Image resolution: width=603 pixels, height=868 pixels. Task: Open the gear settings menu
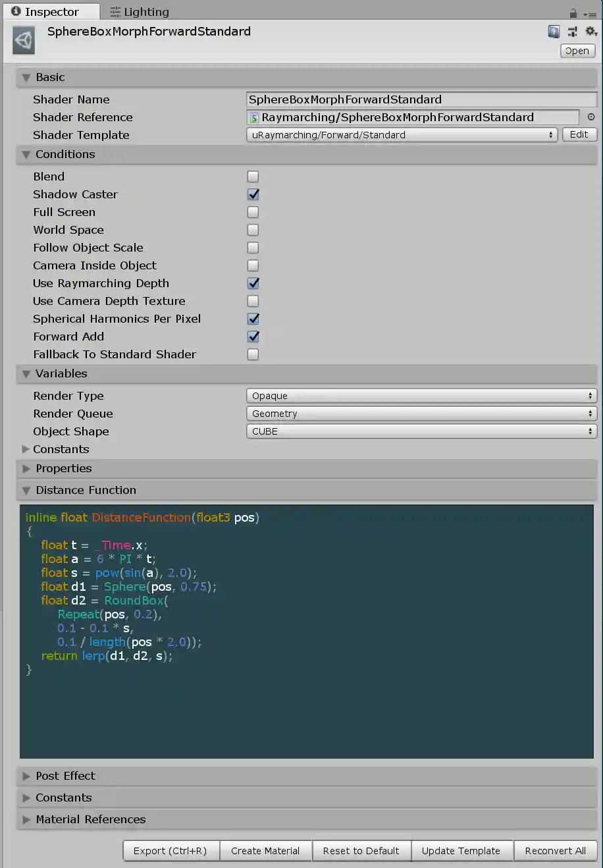click(590, 32)
